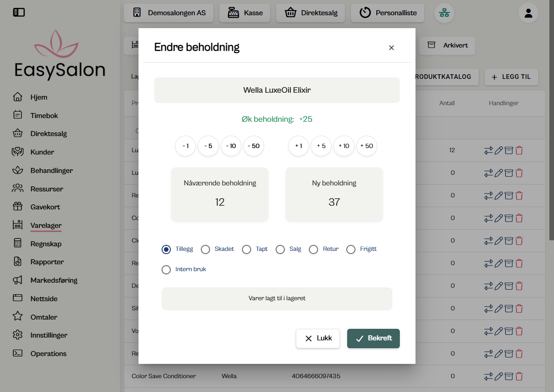This screenshot has width=554, height=392.
Task: Decrease stock with the -5 button
Action: tap(208, 146)
